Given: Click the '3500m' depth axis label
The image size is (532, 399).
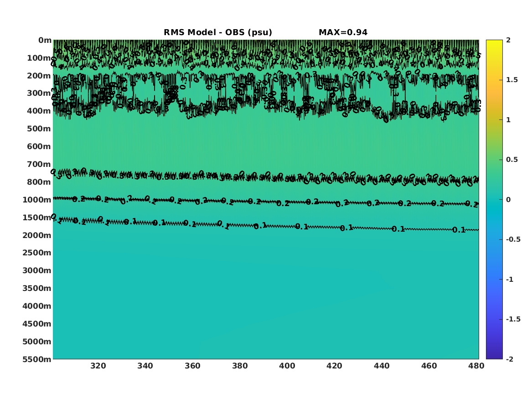Looking at the screenshot, I should pyautogui.click(x=37, y=288).
